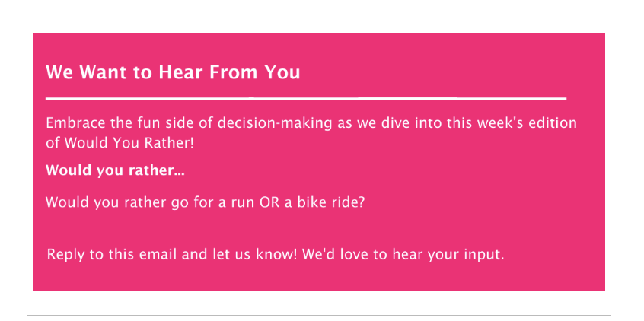The width and height of the screenshot is (644, 321).
Task: Click the "We Want to Hear From You" heading
Action: [x=173, y=72]
